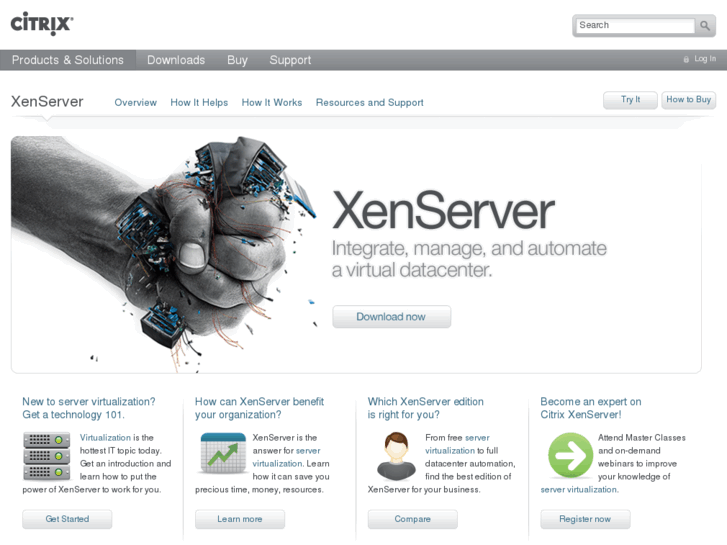Viewport: 727px width, 545px height.
Task: Open the Products & Solutions menu
Action: click(x=68, y=60)
